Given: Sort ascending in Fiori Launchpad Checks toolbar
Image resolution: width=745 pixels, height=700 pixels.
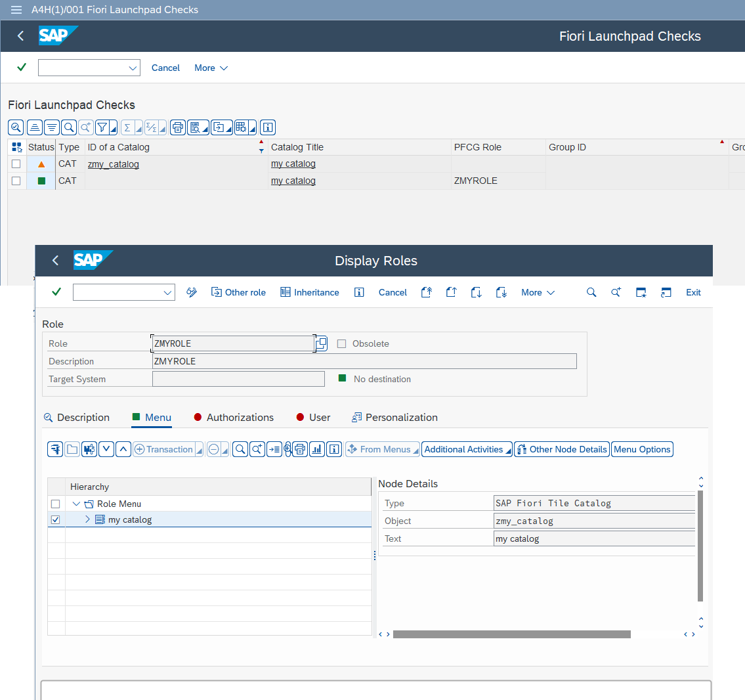Looking at the screenshot, I should coord(34,127).
